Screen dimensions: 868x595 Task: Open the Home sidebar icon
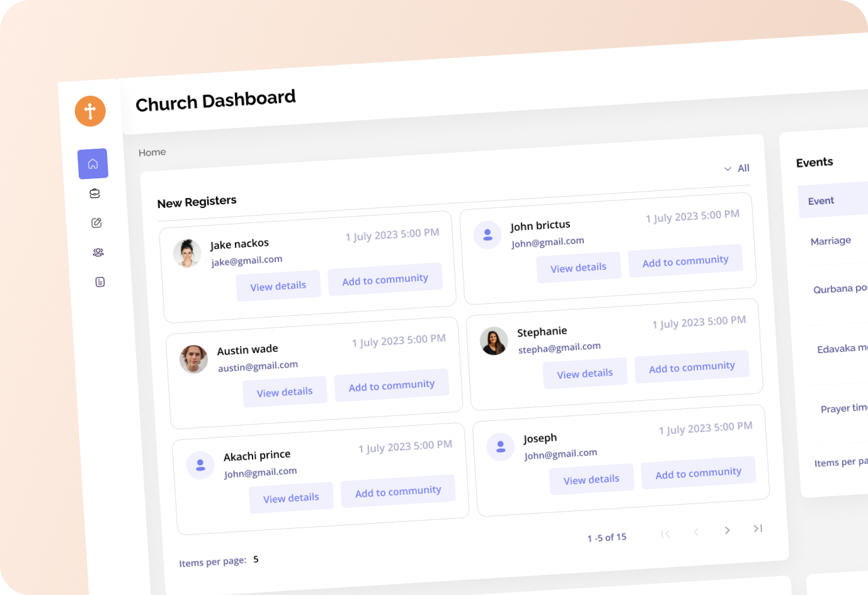tap(93, 164)
